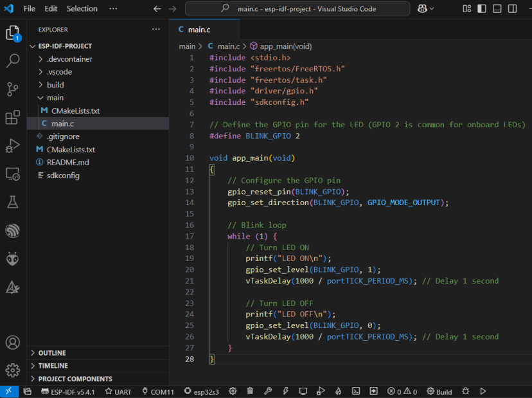Open the ESP-IDF monitor screen icon
The image size is (532, 398).
(303, 391)
